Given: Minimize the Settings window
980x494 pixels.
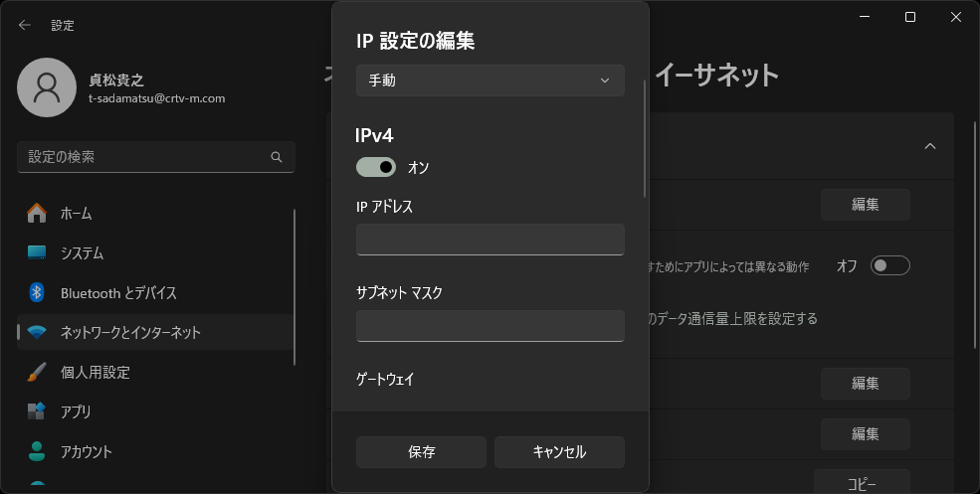Looking at the screenshot, I should [865, 18].
